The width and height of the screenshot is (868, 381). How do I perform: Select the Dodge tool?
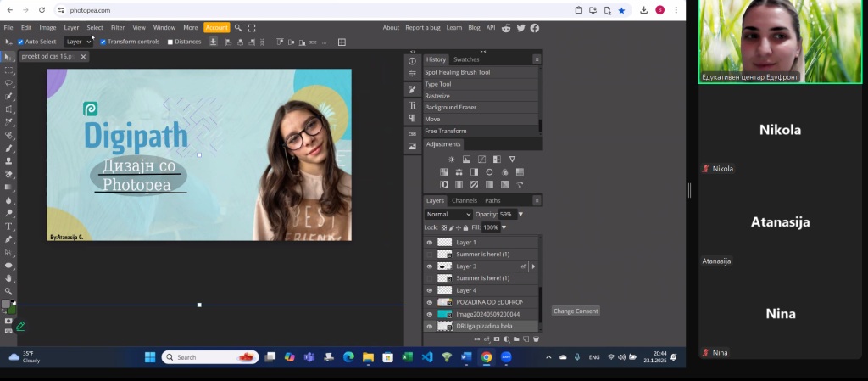(8, 213)
